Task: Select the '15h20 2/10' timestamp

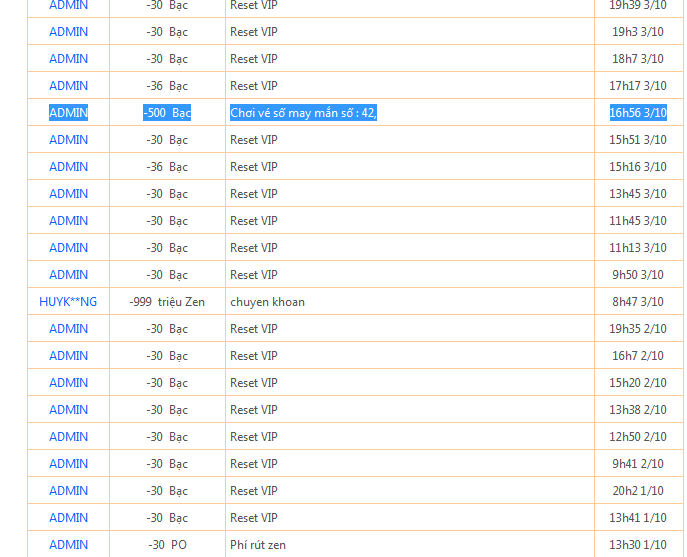Action: [x=638, y=383]
